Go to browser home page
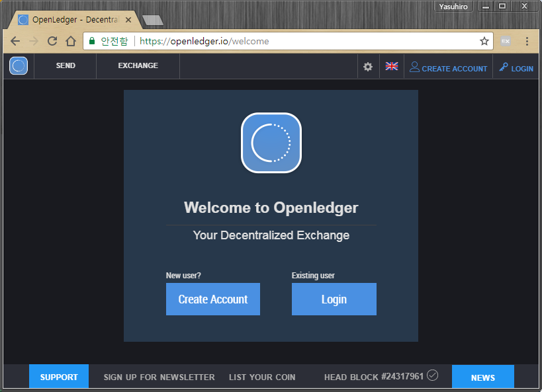 71,41
